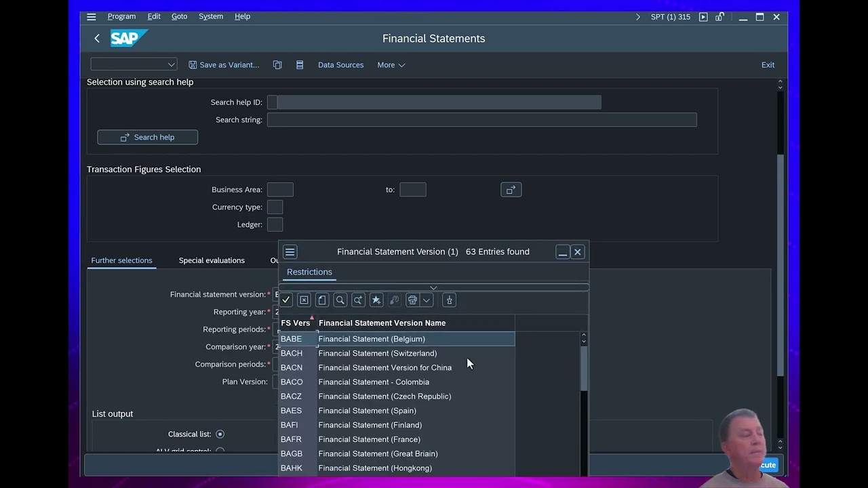
Task: Click the cancel (X box) icon in popup toolbar
Action: pyautogui.click(x=304, y=300)
